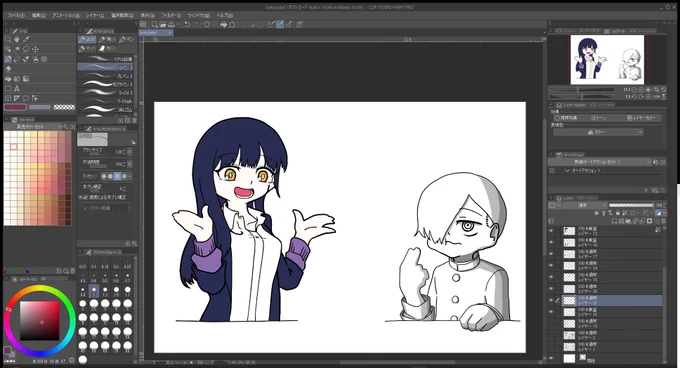Select the Lasso selection tool
The height and width of the screenshot is (368, 680).
[26, 49]
